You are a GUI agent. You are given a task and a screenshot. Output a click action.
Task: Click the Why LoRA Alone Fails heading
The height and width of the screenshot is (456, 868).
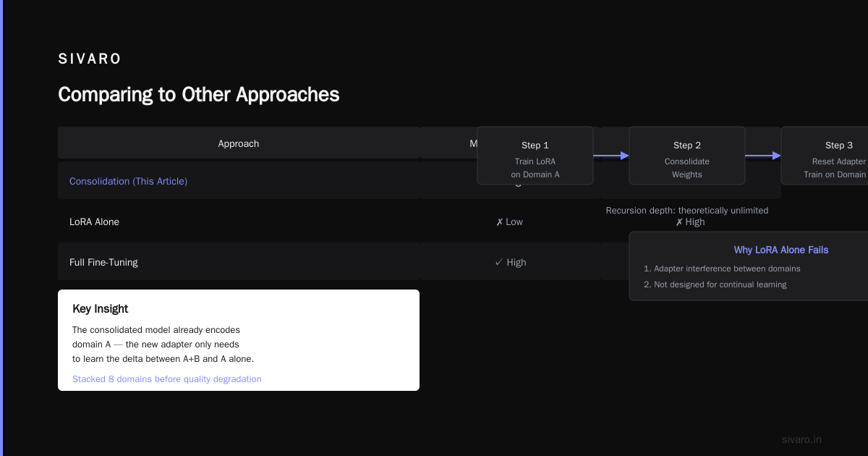tap(781, 250)
